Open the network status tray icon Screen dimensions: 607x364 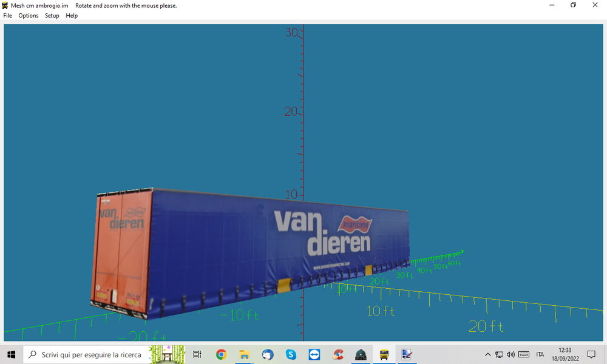click(500, 354)
